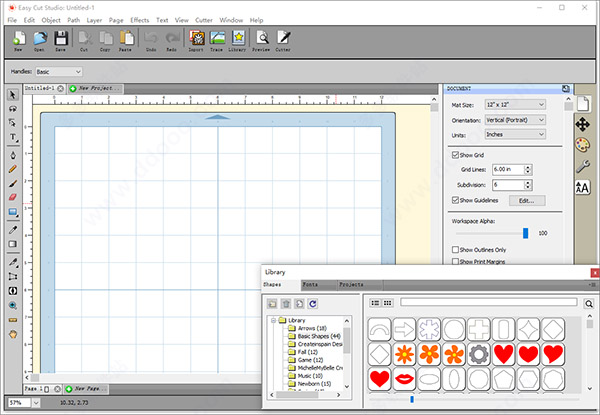Click the Redo toolbar icon
The image size is (600, 415).
172,41
